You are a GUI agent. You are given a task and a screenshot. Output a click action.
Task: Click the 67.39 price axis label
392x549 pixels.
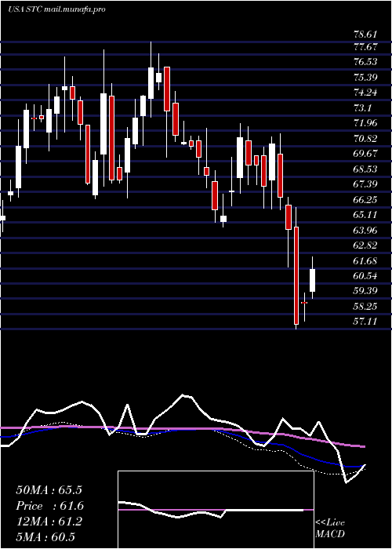coord(365,184)
